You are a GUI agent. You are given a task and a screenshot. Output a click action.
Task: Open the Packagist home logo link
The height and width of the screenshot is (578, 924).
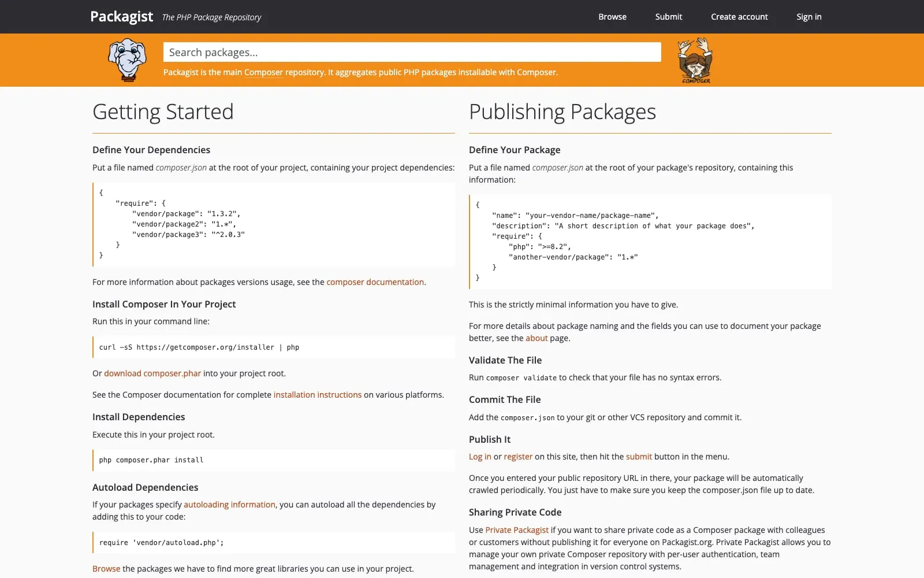[122, 17]
